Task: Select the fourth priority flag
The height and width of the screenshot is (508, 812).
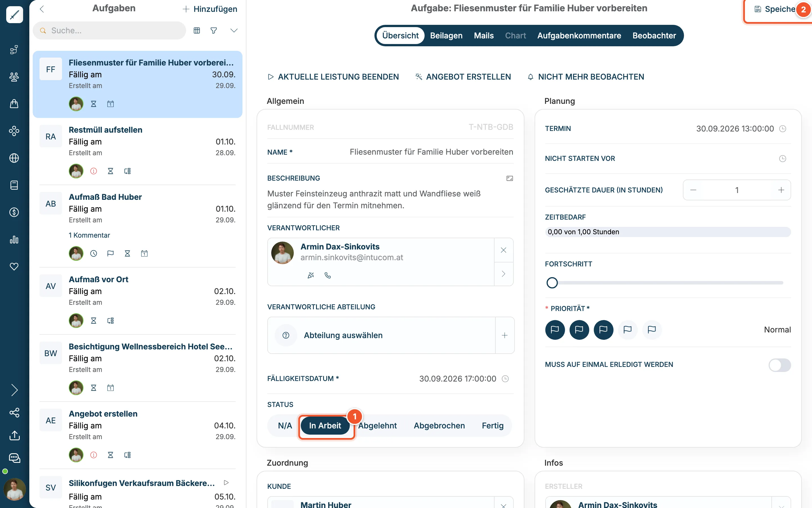Action: point(627,330)
